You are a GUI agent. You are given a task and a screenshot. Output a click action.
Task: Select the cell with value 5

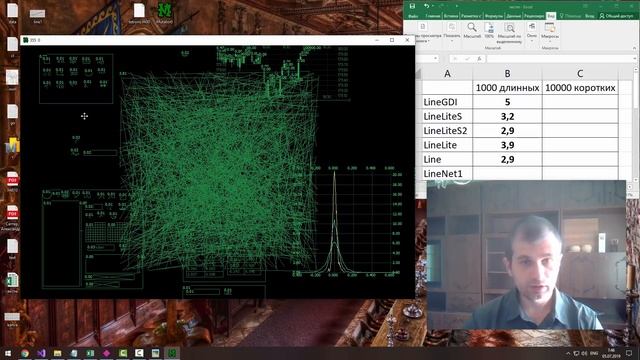click(507, 102)
